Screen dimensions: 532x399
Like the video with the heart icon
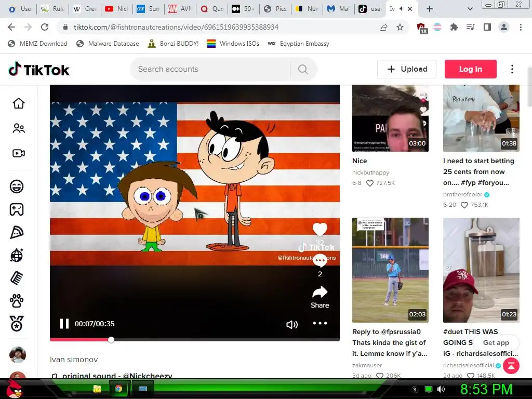[320, 229]
